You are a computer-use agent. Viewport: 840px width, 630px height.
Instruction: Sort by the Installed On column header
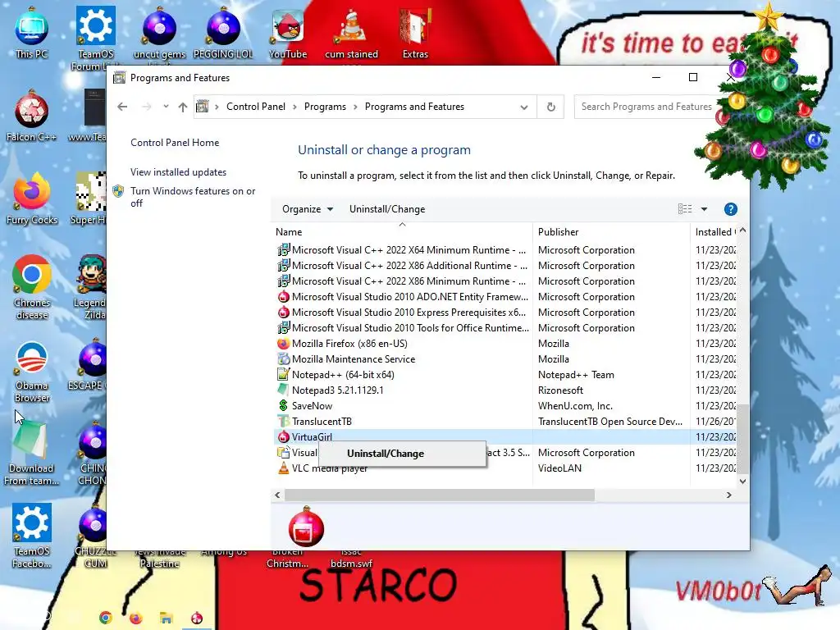point(714,232)
